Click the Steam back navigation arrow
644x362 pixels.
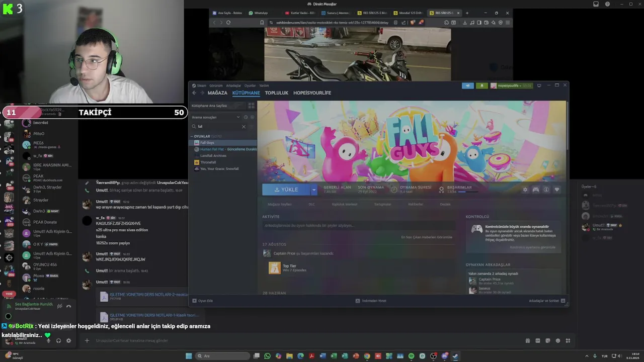[x=194, y=93]
